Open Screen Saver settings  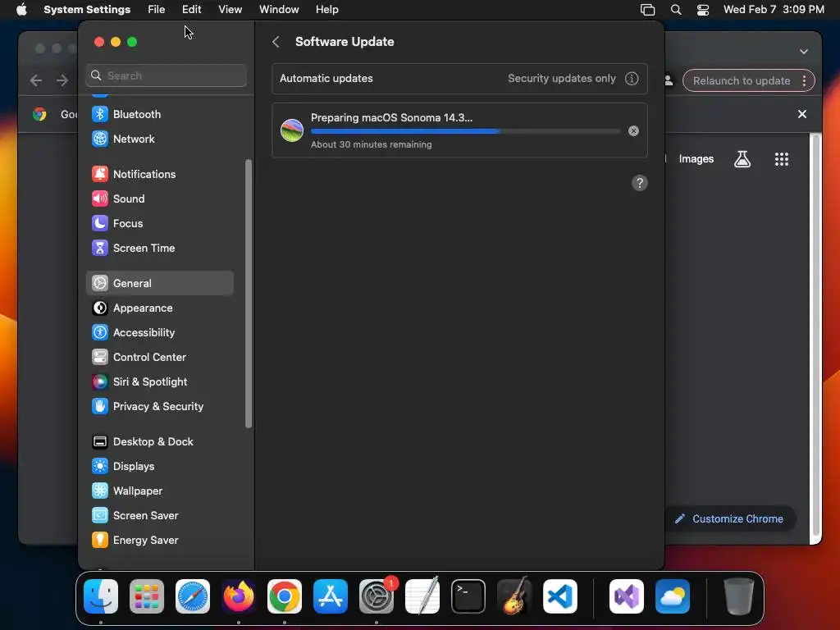point(160,515)
